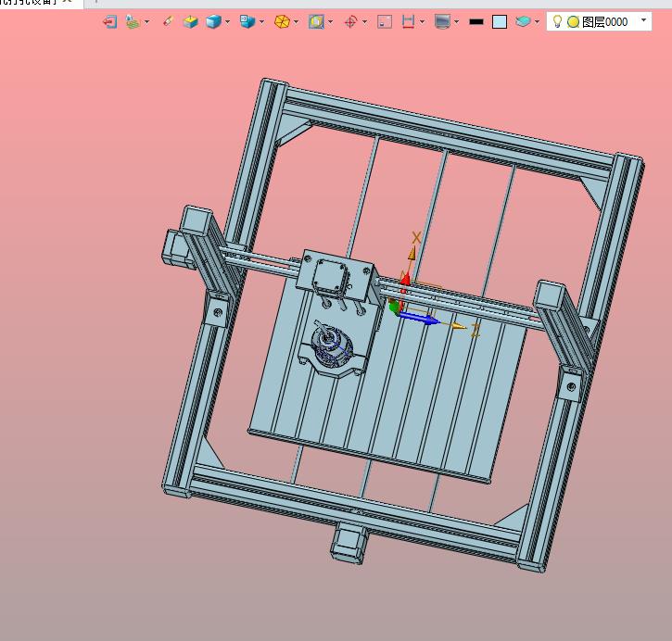Toggle the layer light bulb visibility
This screenshot has width=672, height=641.
(557, 21)
